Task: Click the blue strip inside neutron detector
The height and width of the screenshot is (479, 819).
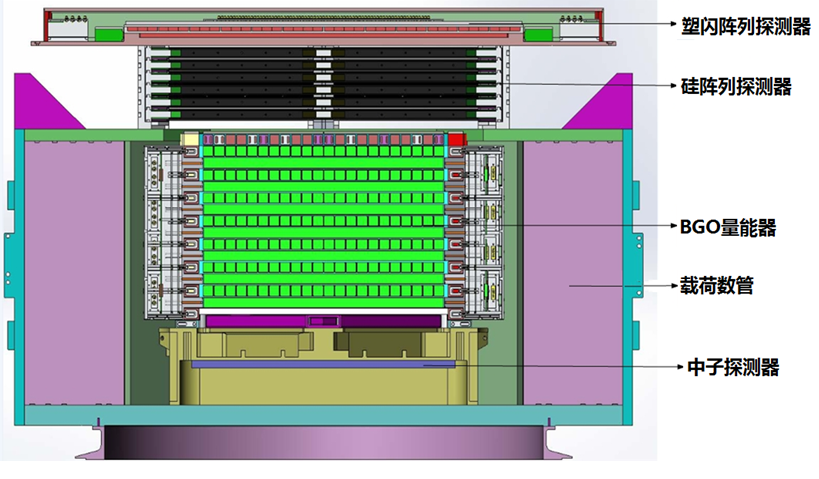Action: [x=324, y=366]
